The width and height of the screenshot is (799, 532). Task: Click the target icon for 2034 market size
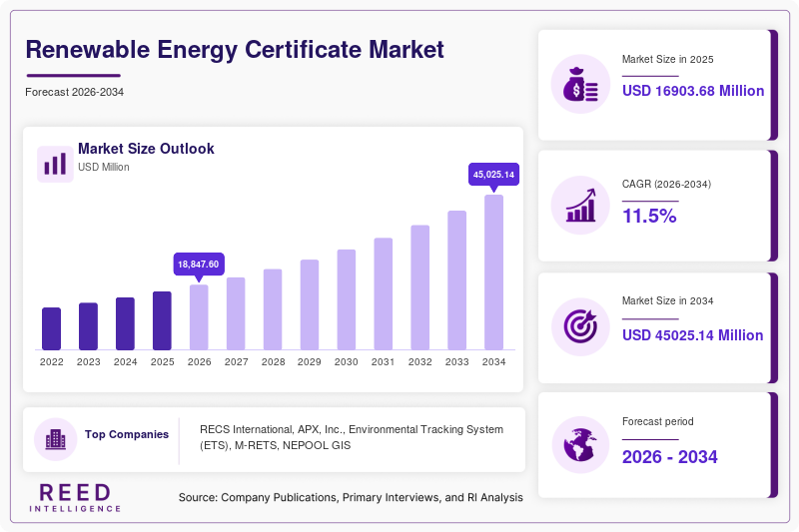click(x=580, y=326)
